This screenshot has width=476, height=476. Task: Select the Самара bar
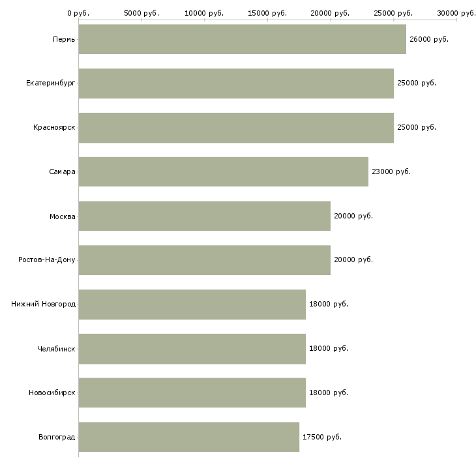pos(223,171)
